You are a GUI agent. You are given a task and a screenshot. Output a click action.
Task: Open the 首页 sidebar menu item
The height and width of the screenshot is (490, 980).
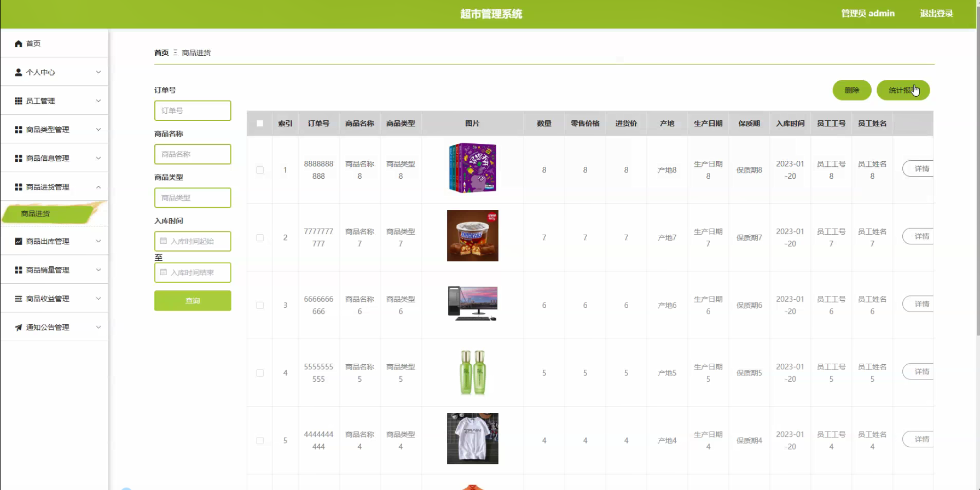point(54,43)
